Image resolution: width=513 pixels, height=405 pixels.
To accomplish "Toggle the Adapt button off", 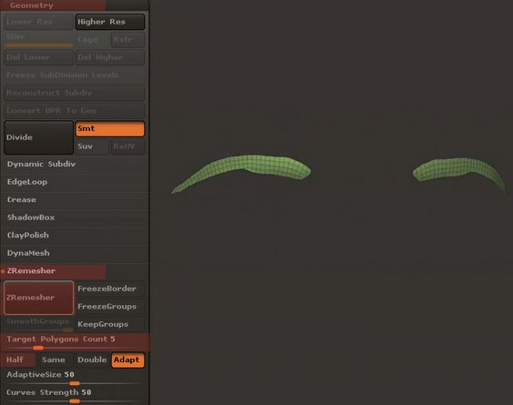I will 128,360.
